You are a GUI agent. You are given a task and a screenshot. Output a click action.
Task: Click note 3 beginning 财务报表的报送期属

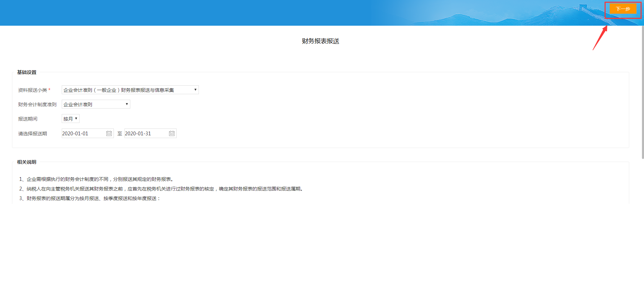click(90, 198)
